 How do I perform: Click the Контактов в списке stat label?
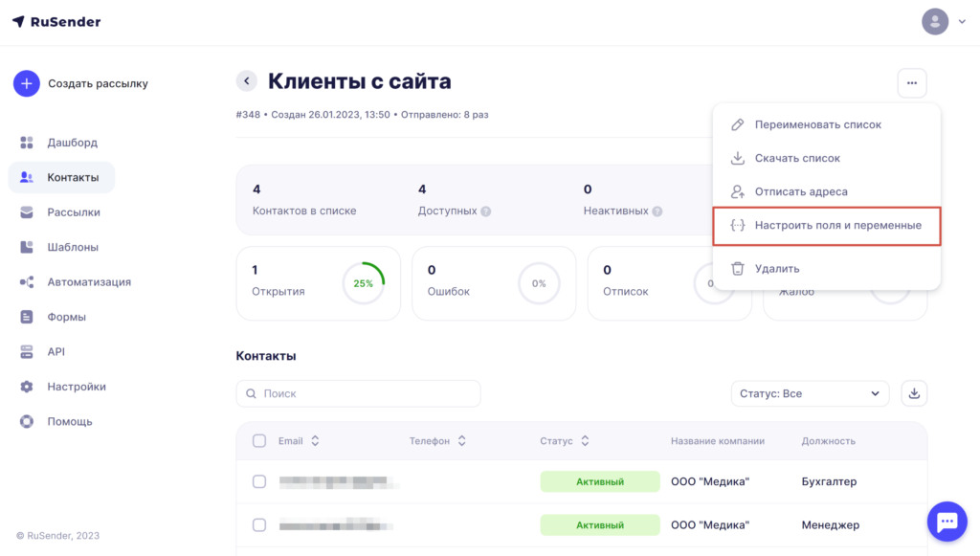coord(304,211)
